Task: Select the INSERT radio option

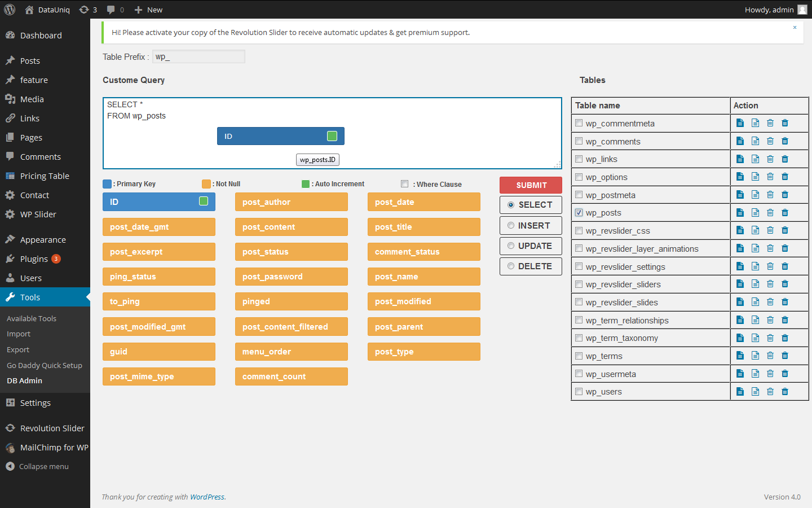Action: [x=511, y=226]
